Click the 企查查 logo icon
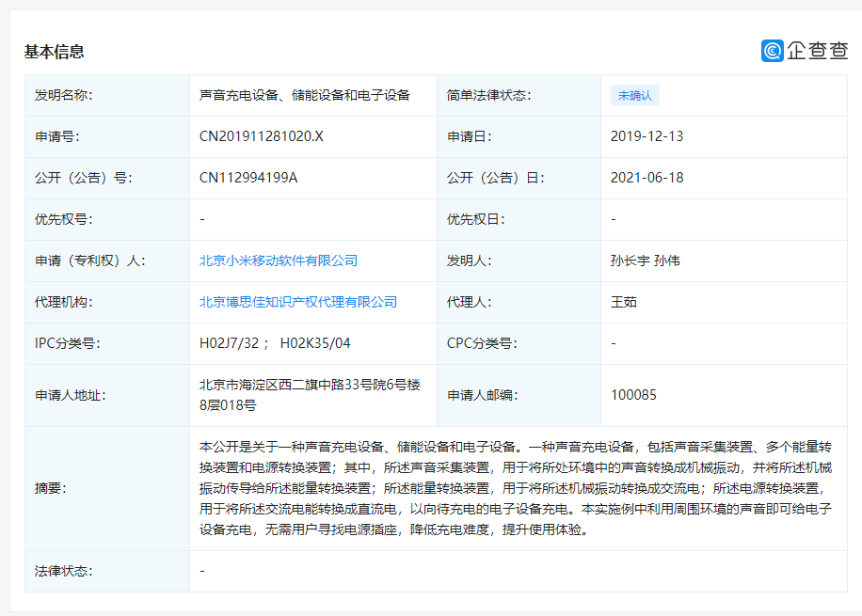Screen dimensions: 862x616 click(x=772, y=51)
